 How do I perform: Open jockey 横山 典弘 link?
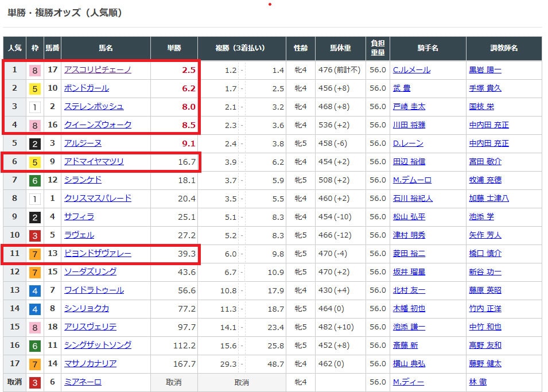[x=409, y=364]
